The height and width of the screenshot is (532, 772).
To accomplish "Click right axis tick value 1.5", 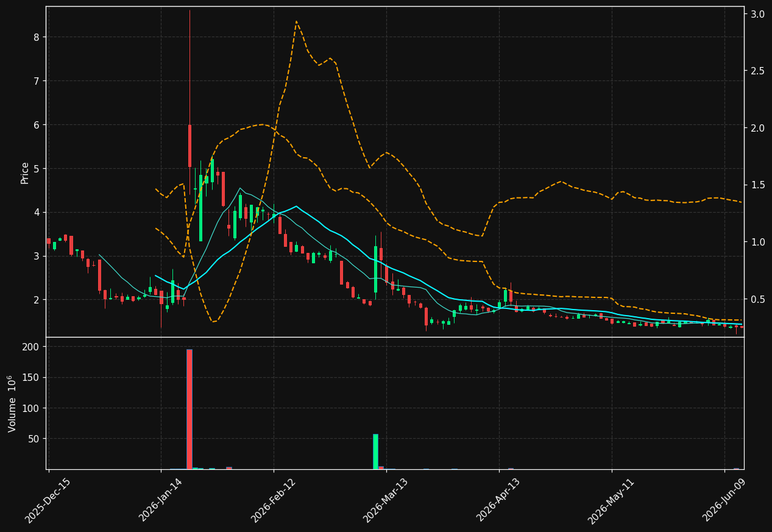I will tap(757, 185).
